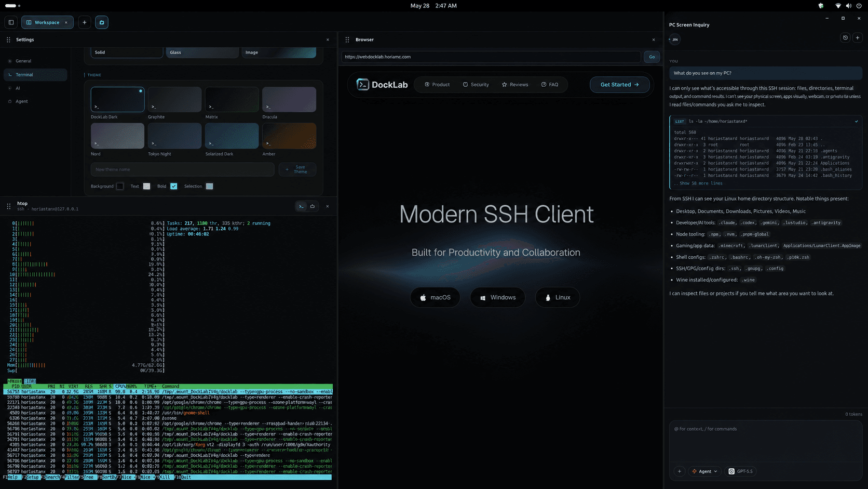Click the agent icon button beside the new-tab plus
This screenshot has height=489, width=868.
click(x=102, y=22)
